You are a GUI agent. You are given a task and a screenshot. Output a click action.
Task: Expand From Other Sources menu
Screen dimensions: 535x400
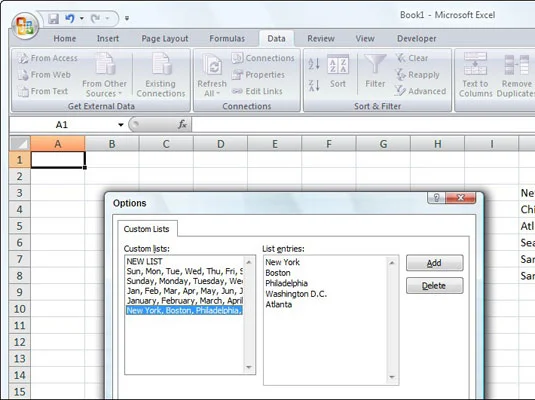pos(104,88)
